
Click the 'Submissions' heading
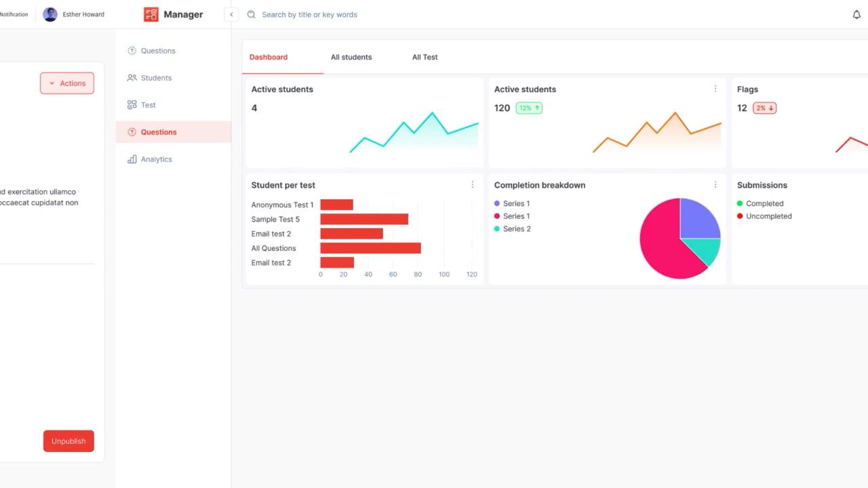pyautogui.click(x=762, y=185)
